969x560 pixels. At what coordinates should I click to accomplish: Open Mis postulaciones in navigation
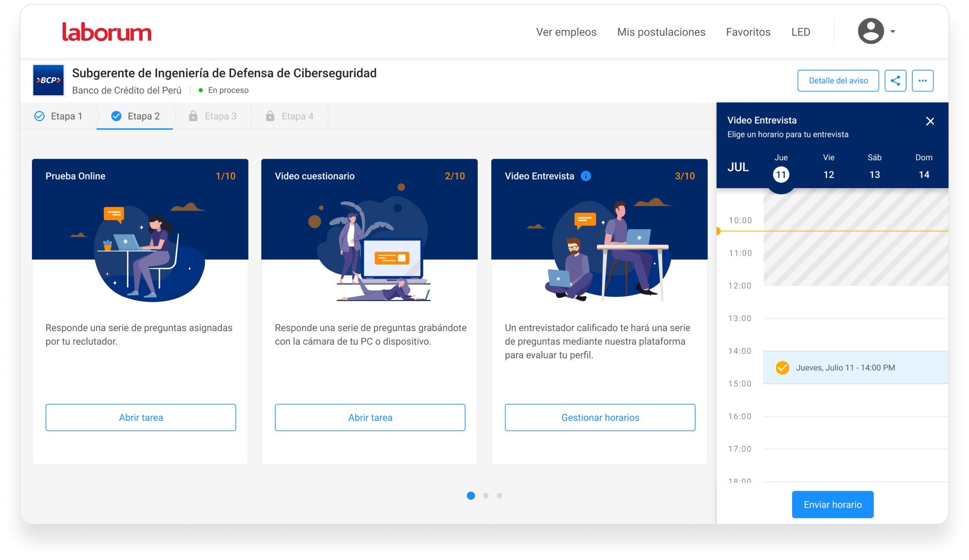click(x=661, y=32)
